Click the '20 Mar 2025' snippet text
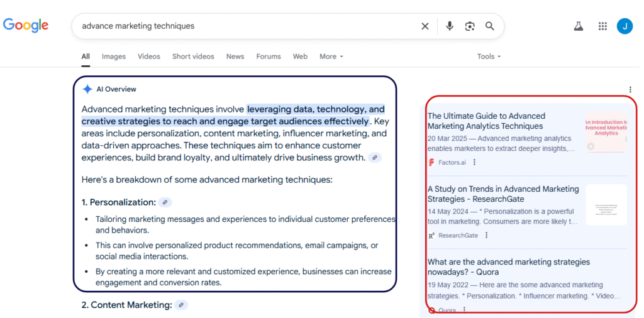Viewport: 644px width, 318px height. (x=501, y=144)
